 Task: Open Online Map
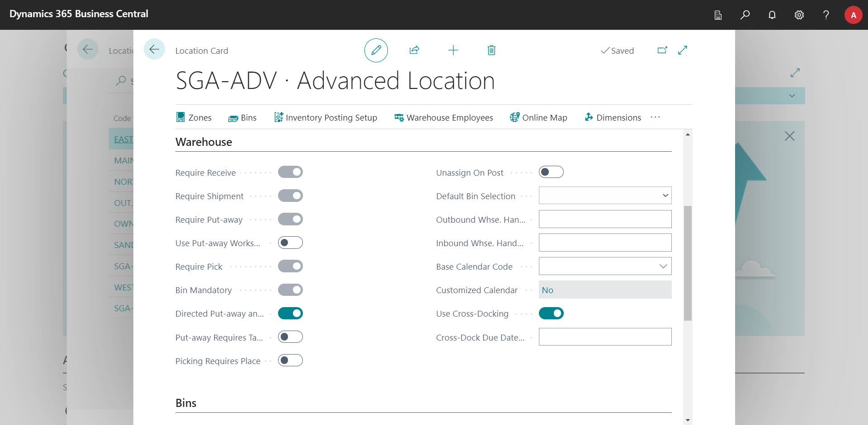(x=538, y=117)
